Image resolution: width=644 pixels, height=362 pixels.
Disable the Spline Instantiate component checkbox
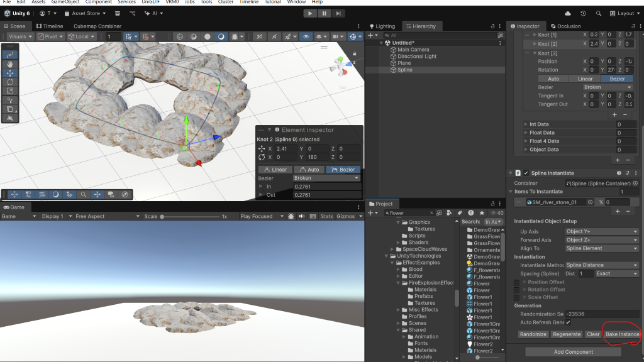coord(526,173)
